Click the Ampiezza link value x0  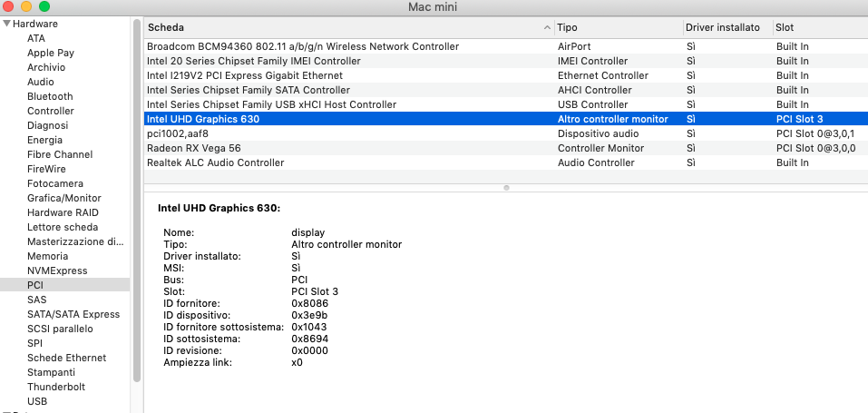pyautogui.click(x=297, y=362)
